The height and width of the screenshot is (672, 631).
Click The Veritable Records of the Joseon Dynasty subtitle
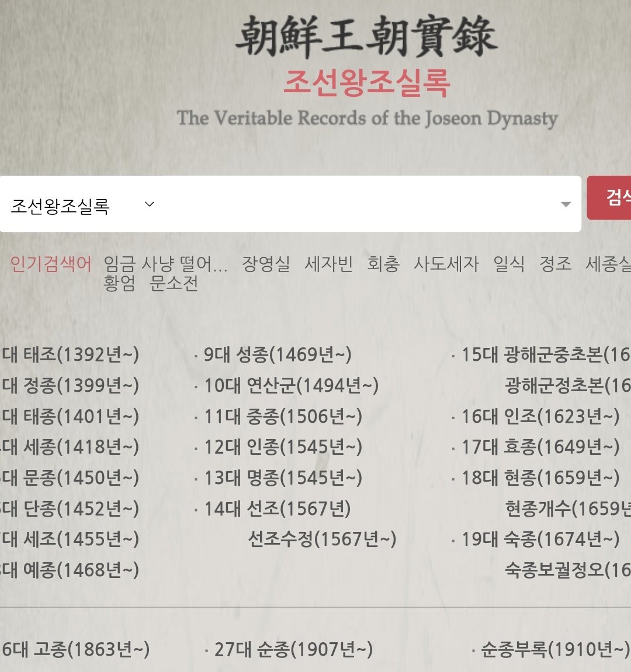click(x=367, y=118)
